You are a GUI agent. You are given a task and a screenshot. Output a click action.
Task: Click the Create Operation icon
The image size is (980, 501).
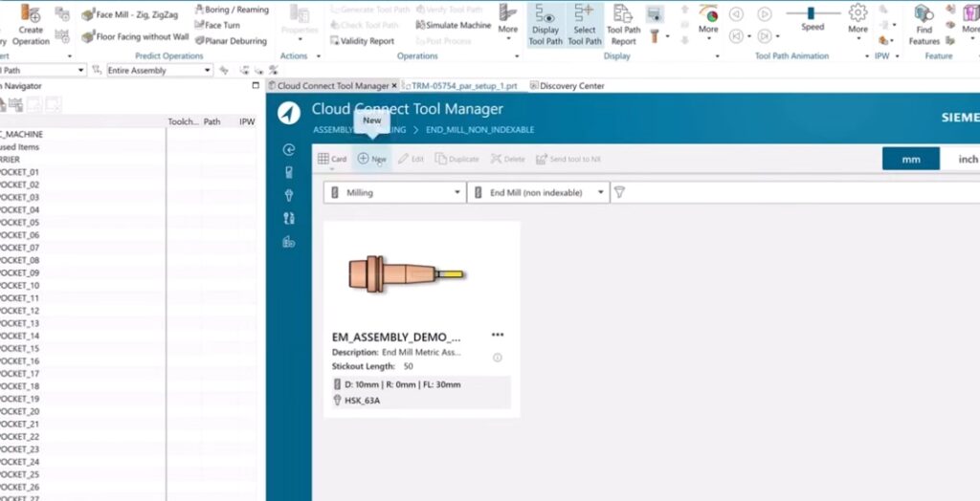tap(31, 25)
